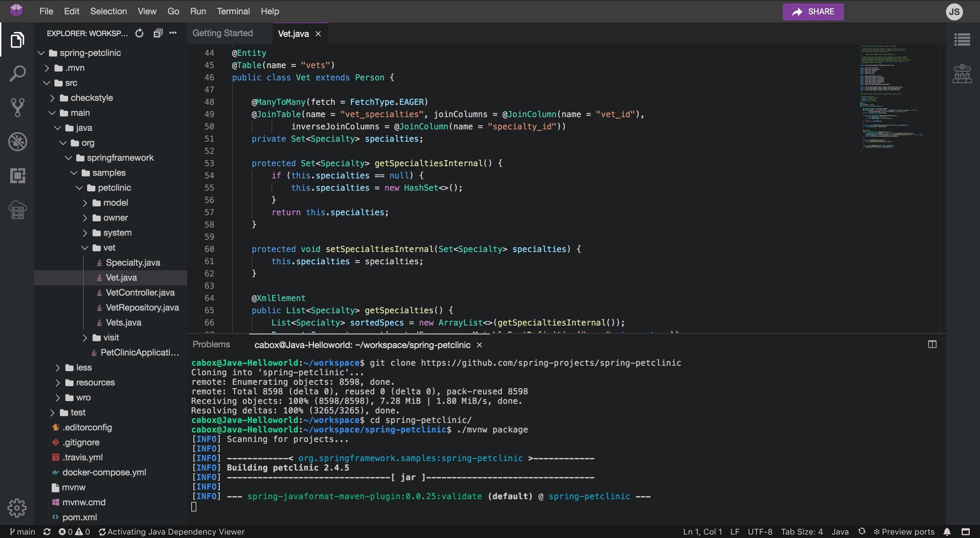
Task: Expand the test folder
Action: coord(52,412)
